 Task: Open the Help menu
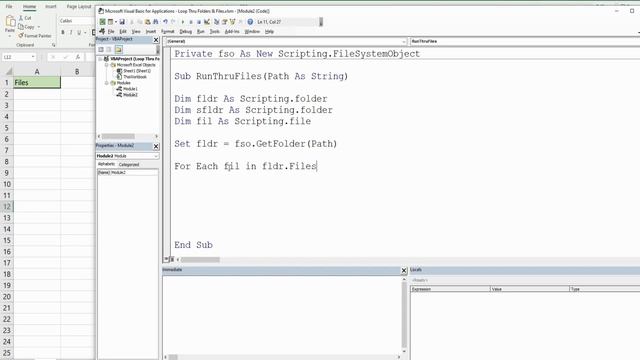coord(269,31)
